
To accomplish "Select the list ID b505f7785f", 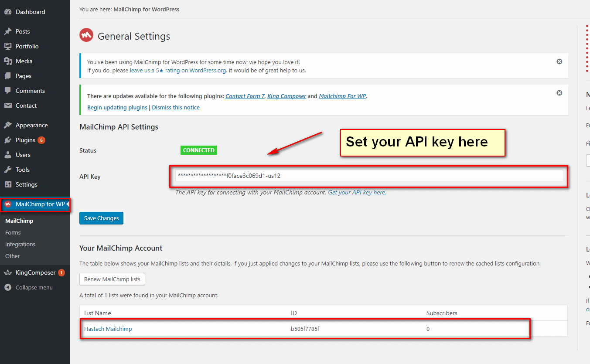I will [x=305, y=329].
